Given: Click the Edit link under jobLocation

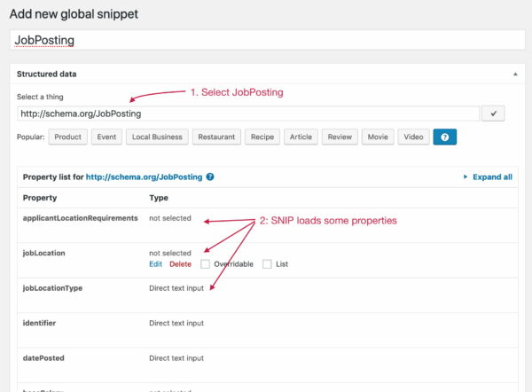Looking at the screenshot, I should pos(156,264).
